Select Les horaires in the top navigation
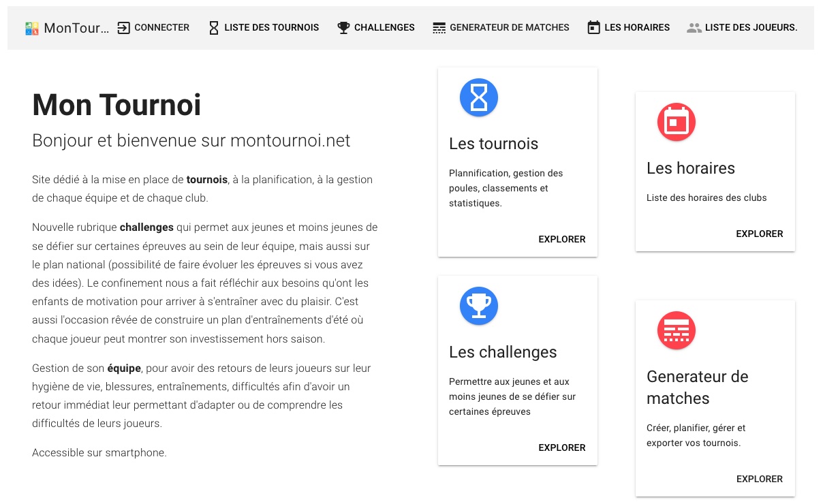Image resolution: width=823 pixels, height=504 pixels. pos(637,28)
